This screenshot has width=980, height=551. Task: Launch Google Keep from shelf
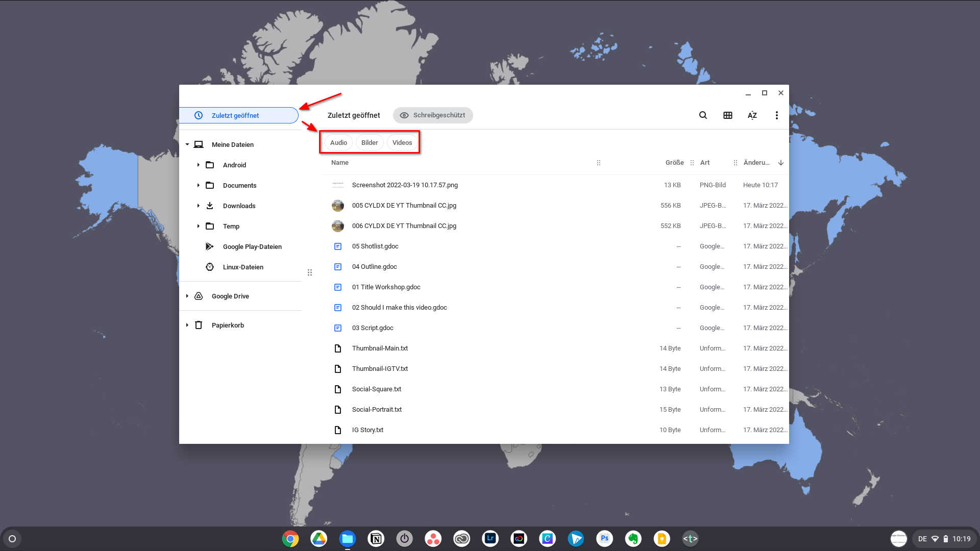point(662,539)
